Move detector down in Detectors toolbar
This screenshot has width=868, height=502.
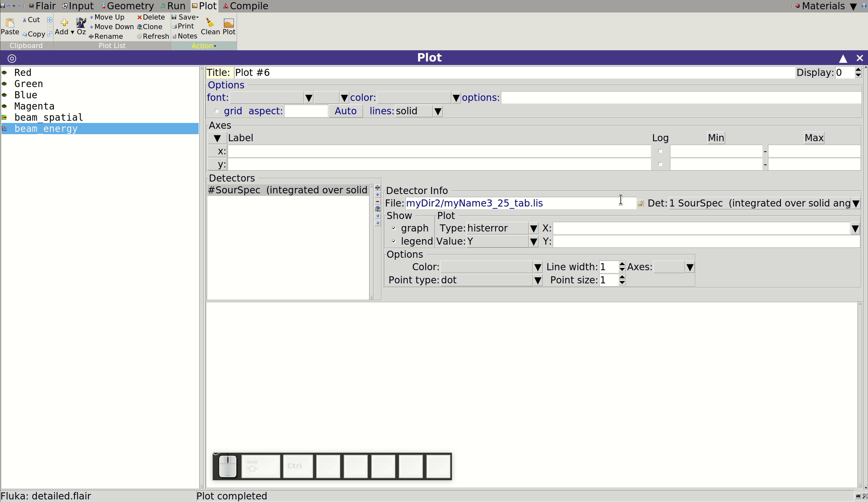tap(378, 223)
